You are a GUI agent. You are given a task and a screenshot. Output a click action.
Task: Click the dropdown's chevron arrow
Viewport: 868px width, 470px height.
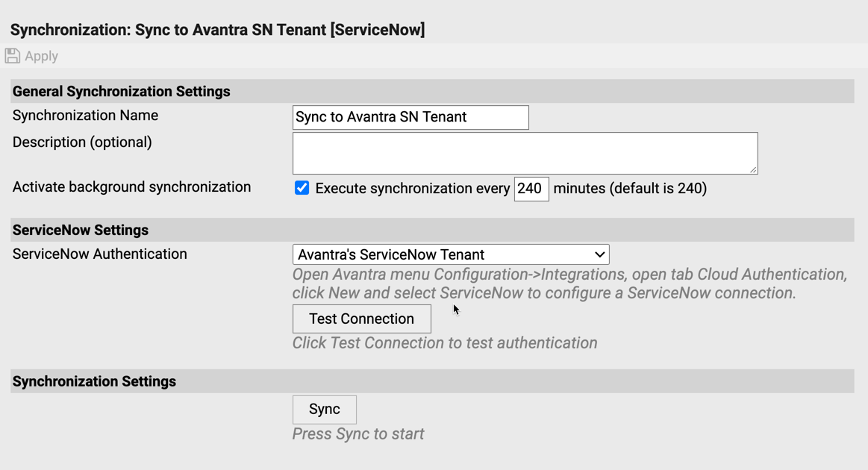pyautogui.click(x=599, y=254)
